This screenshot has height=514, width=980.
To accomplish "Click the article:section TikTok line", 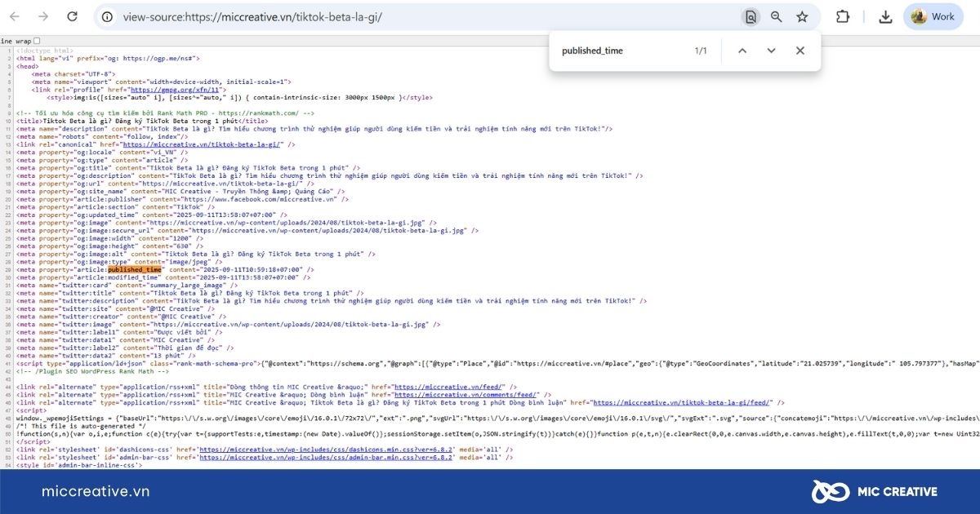I will pyautogui.click(x=116, y=207).
